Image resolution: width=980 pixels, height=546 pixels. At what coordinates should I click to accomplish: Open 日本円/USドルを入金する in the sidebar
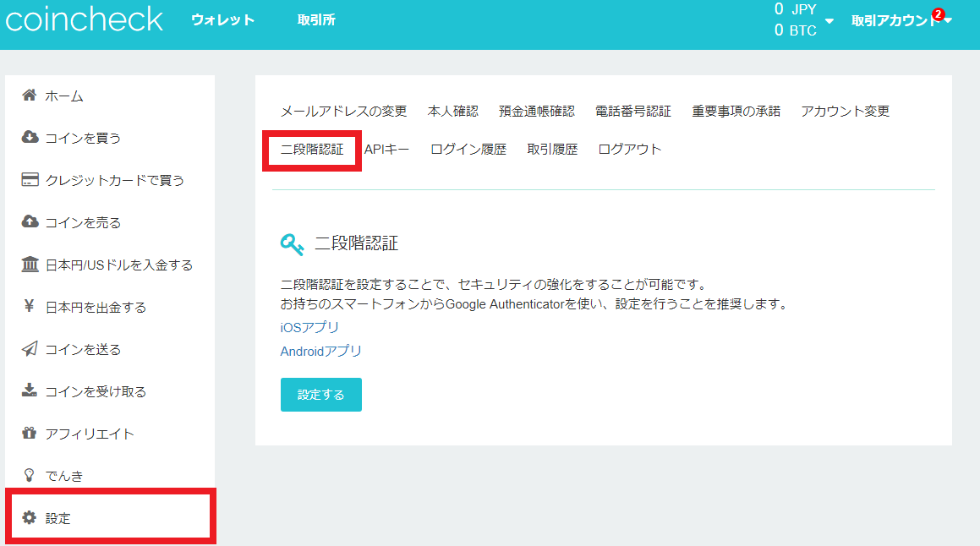[x=118, y=265]
